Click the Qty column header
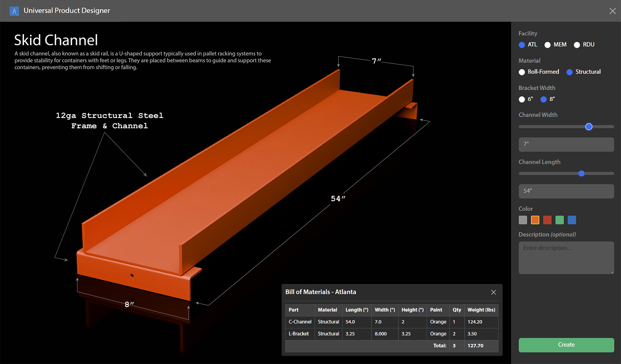This screenshot has width=621, height=364. tap(457, 310)
